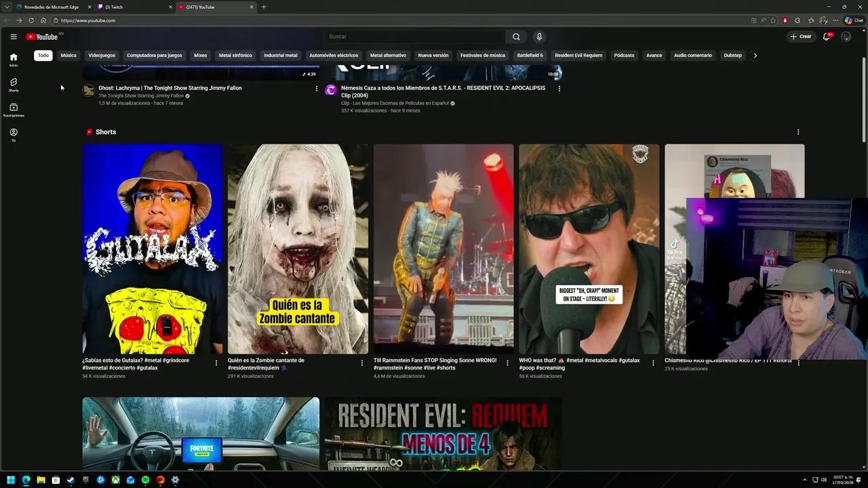Viewport: 868px width, 488px height.
Task: Enable the Música filter chip
Action: click(x=68, y=55)
